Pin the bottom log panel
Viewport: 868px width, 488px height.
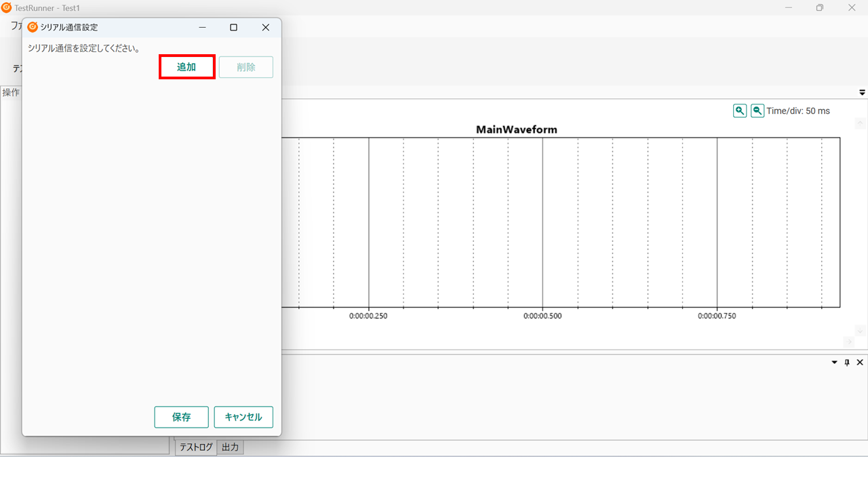(x=847, y=363)
